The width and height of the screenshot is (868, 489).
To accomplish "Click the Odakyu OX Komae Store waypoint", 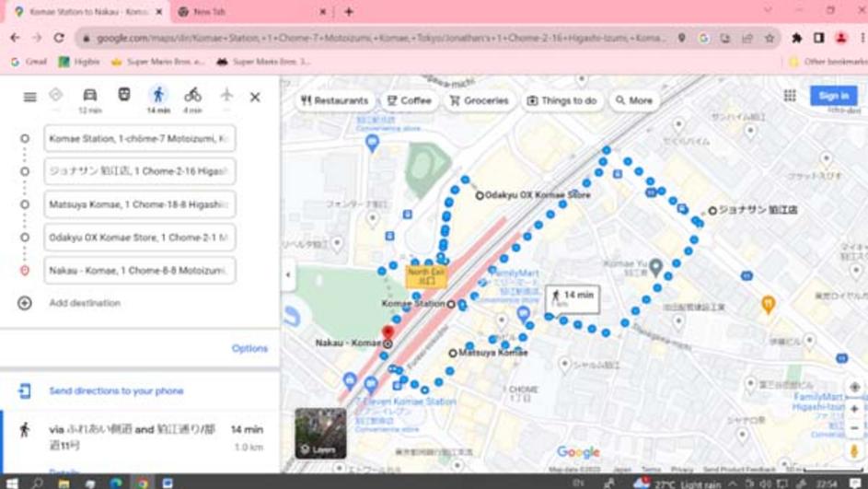I will [x=480, y=195].
